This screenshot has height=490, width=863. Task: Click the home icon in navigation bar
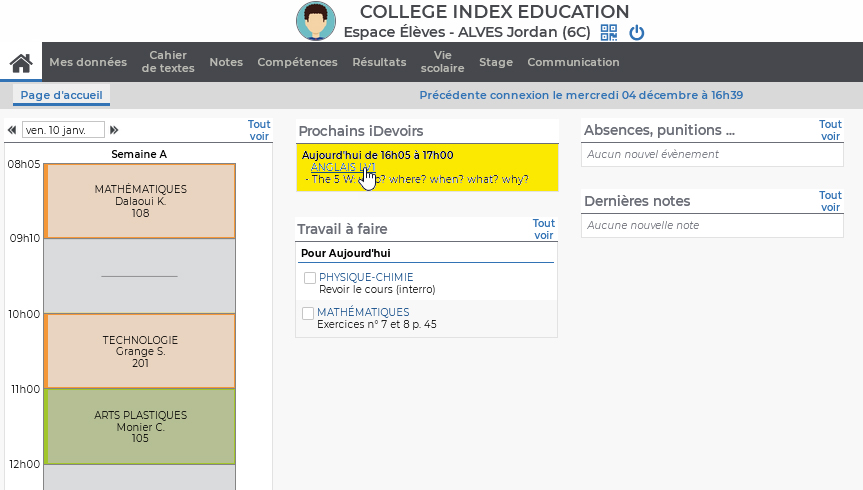21,63
